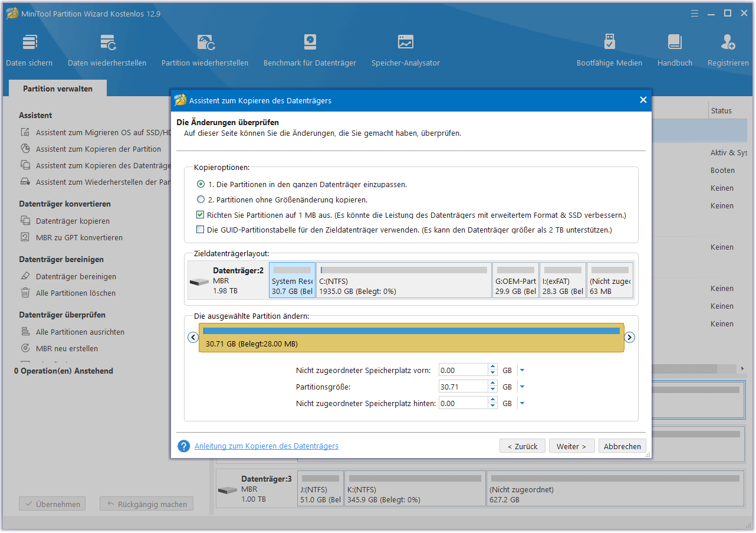
Task: Enable GUID partition table checkbox
Action: tap(200, 230)
